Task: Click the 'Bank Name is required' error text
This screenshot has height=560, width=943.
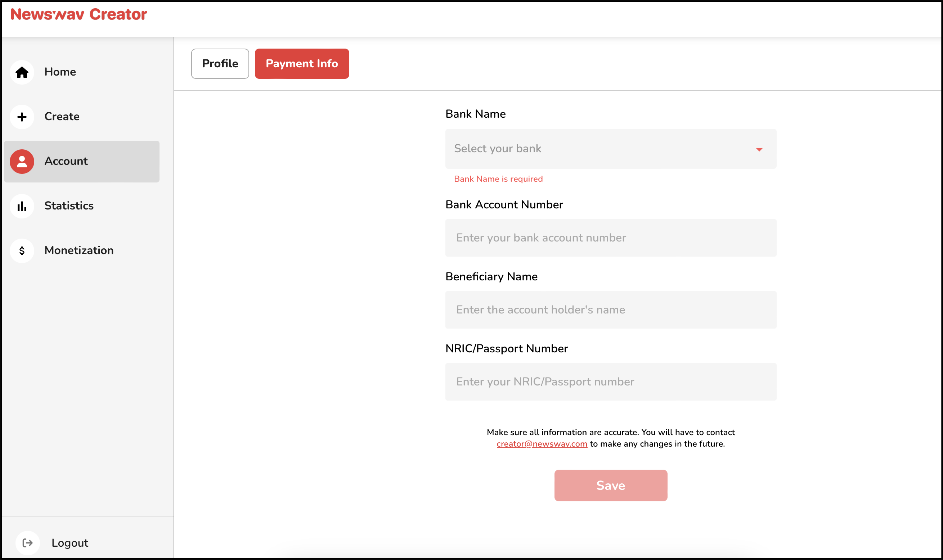Action: [498, 179]
